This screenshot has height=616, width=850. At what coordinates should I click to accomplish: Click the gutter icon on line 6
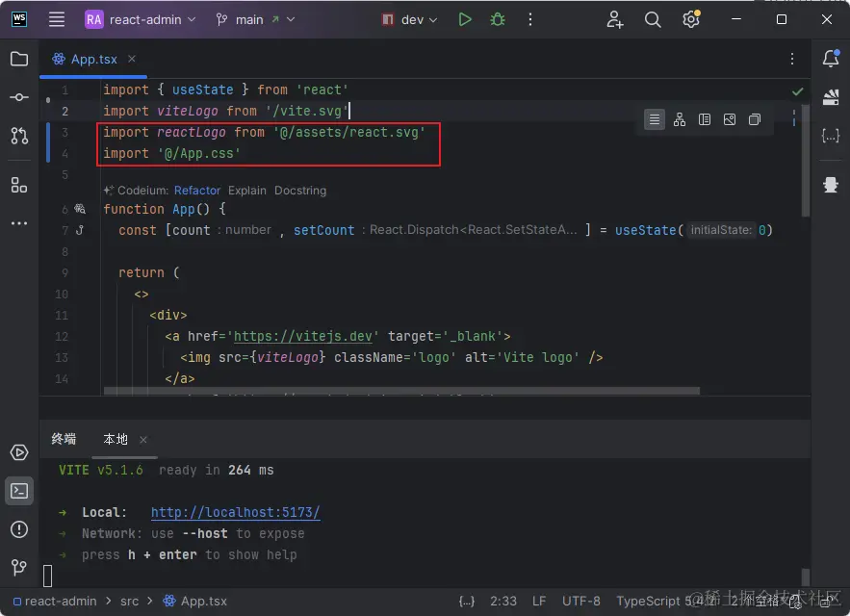pyautogui.click(x=80, y=209)
